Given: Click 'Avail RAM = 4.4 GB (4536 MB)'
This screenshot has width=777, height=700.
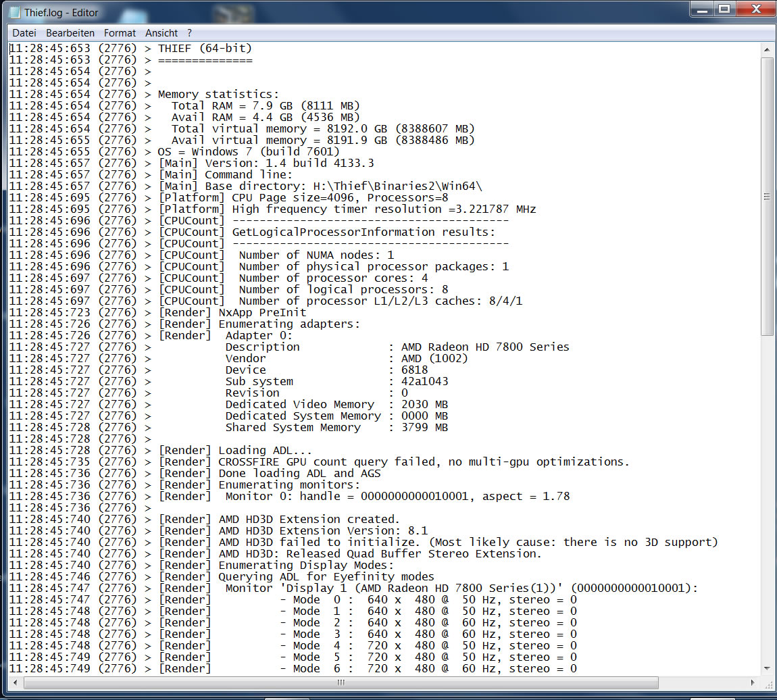Looking at the screenshot, I should (266, 117).
